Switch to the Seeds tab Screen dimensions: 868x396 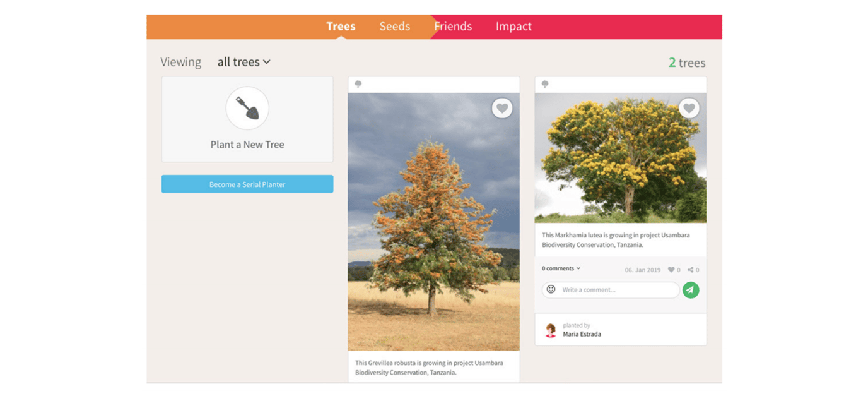pyautogui.click(x=394, y=26)
